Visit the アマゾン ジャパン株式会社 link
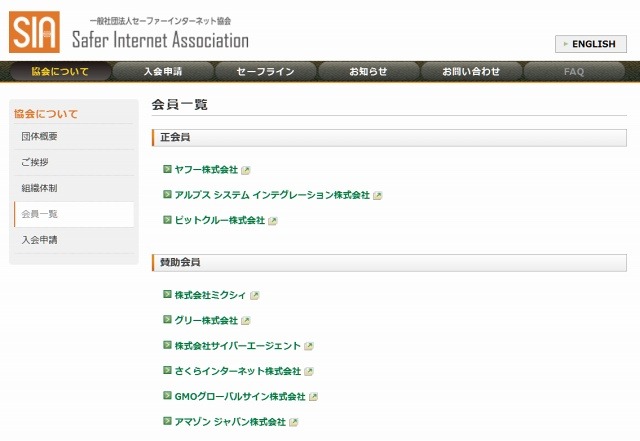This screenshot has width=640, height=441. pos(230,421)
